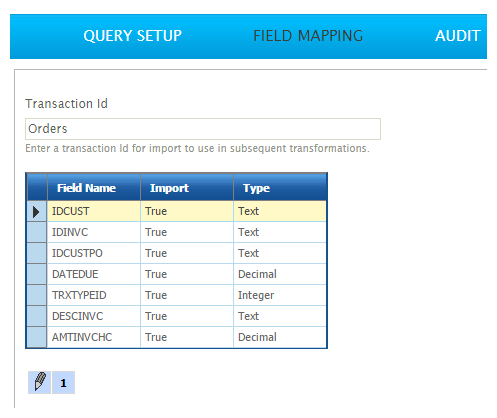The image size is (497, 418).
Task: Click the IDINVC Text type cell
Action: [x=280, y=232]
